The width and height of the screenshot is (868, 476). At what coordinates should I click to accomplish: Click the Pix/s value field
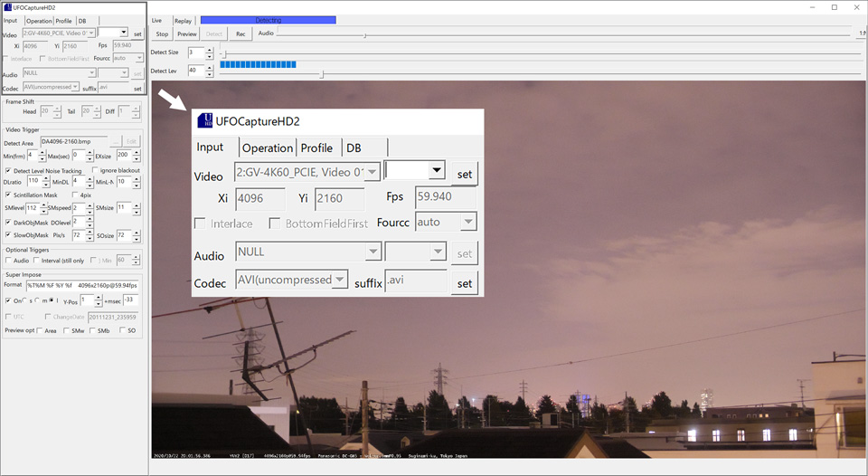click(79, 235)
